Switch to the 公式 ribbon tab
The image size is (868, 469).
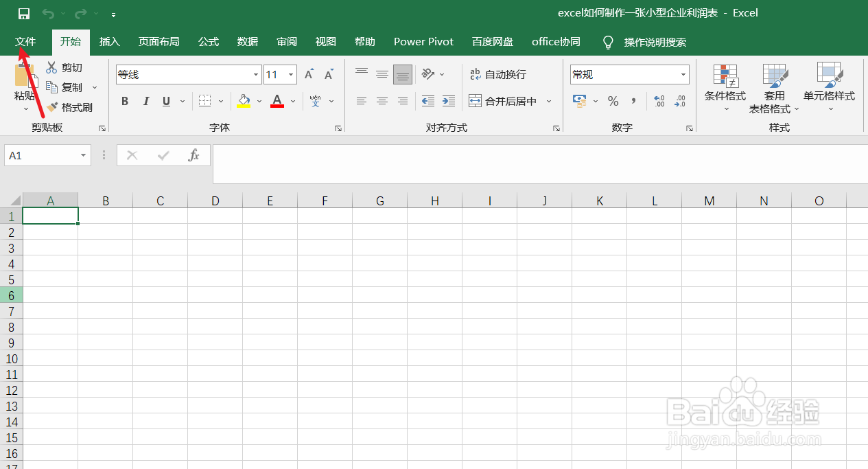click(209, 42)
